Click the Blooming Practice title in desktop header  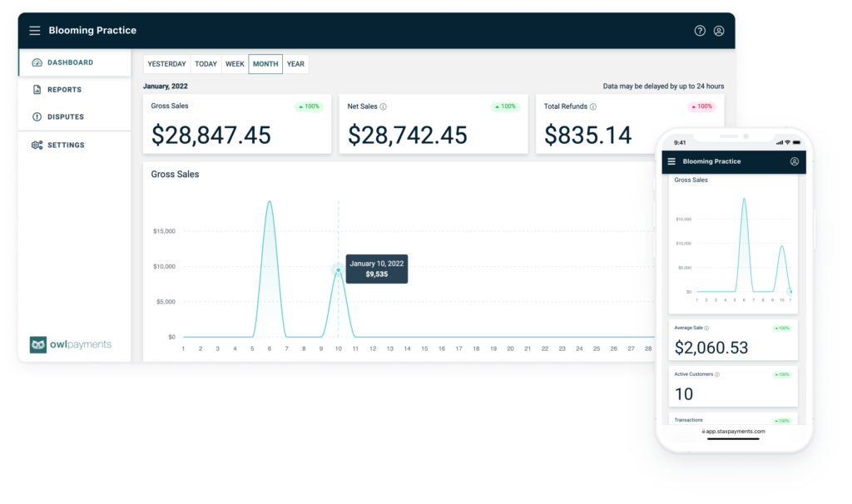tap(92, 31)
